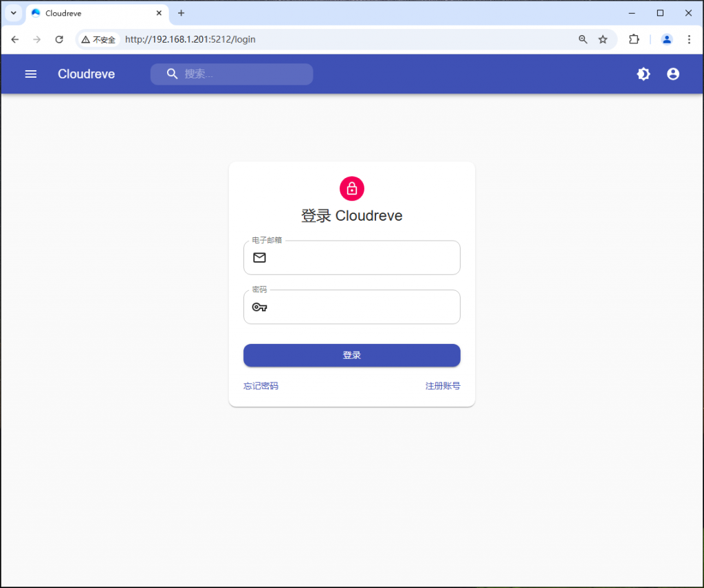
Task: Focus the 搜索 search input in the header
Action: [232, 74]
